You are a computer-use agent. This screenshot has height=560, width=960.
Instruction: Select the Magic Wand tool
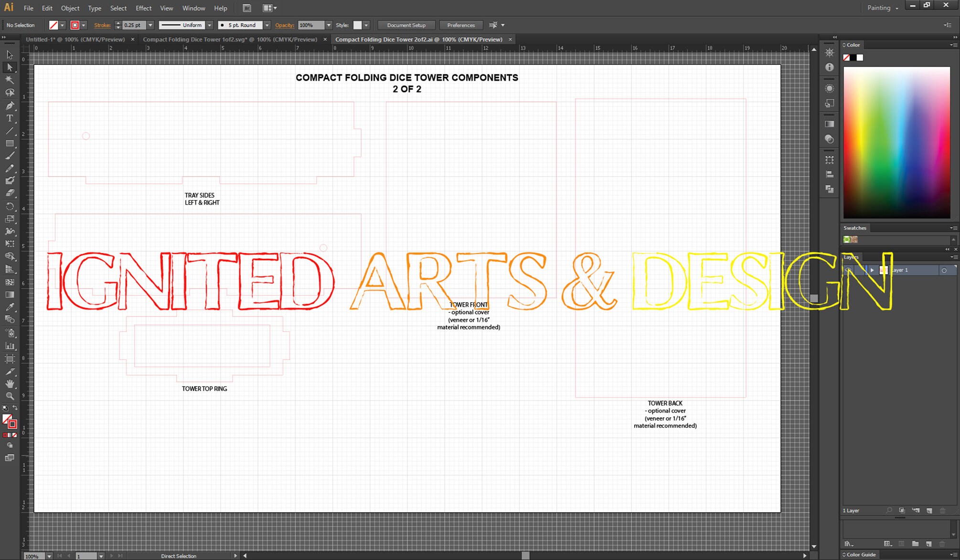coord(10,80)
